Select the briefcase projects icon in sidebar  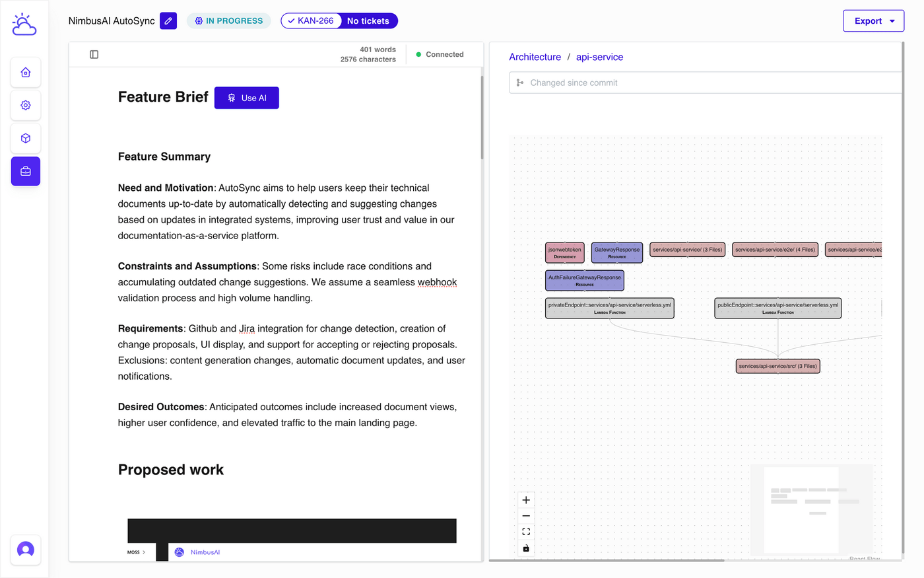point(26,172)
